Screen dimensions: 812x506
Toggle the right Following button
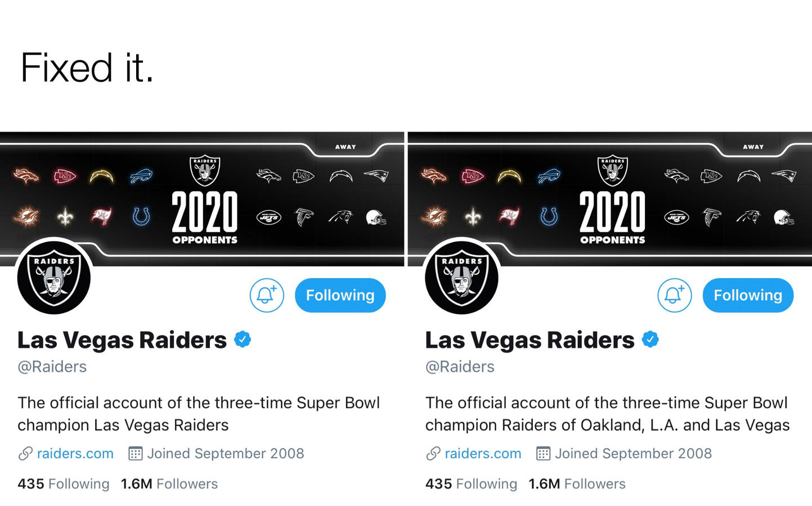[x=748, y=295]
